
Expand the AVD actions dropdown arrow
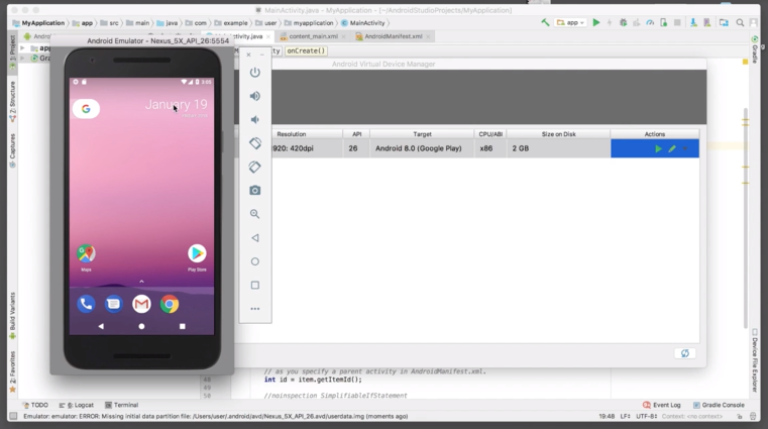tap(686, 148)
